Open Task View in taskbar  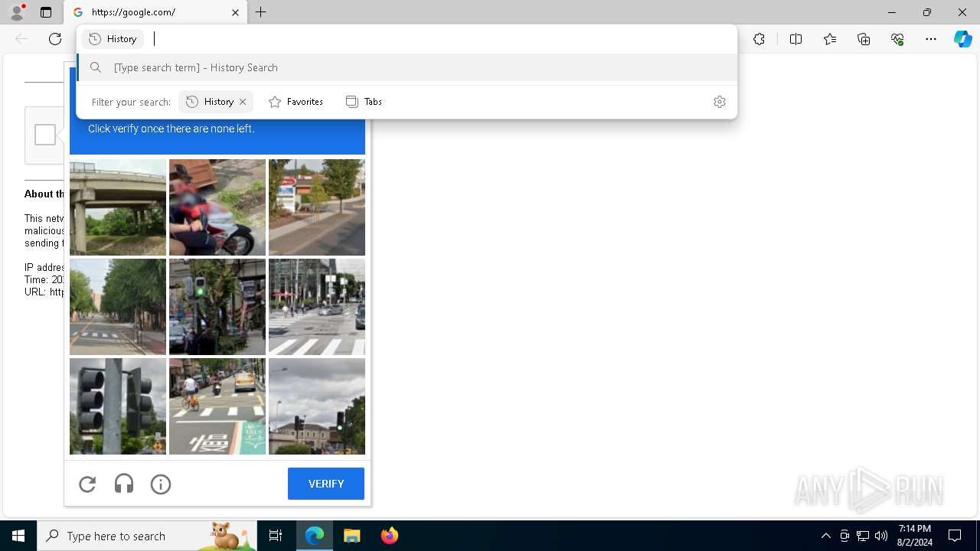pyautogui.click(x=276, y=536)
